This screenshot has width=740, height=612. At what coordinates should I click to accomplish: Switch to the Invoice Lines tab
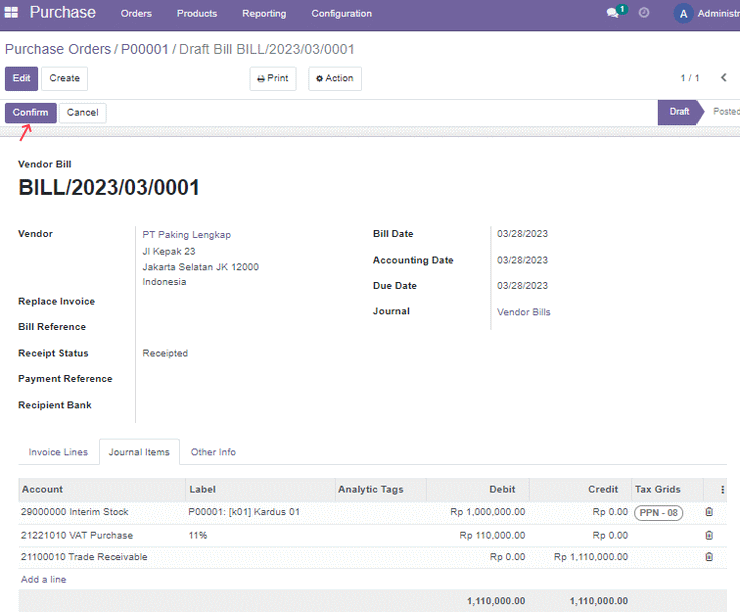pyautogui.click(x=58, y=452)
